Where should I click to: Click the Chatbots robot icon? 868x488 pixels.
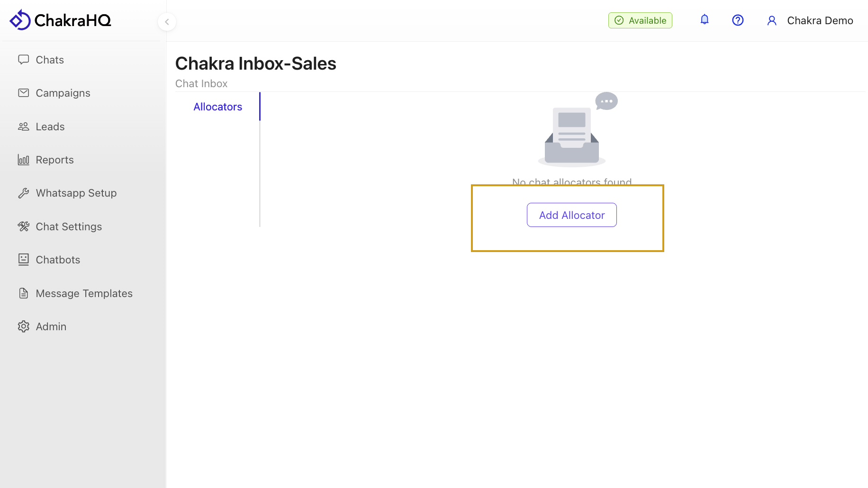click(x=23, y=260)
